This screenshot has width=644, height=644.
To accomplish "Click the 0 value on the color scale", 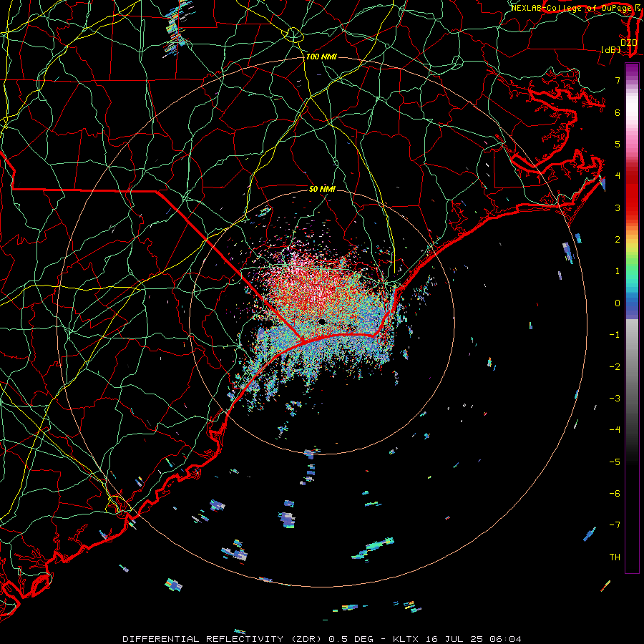I will coord(618,303).
